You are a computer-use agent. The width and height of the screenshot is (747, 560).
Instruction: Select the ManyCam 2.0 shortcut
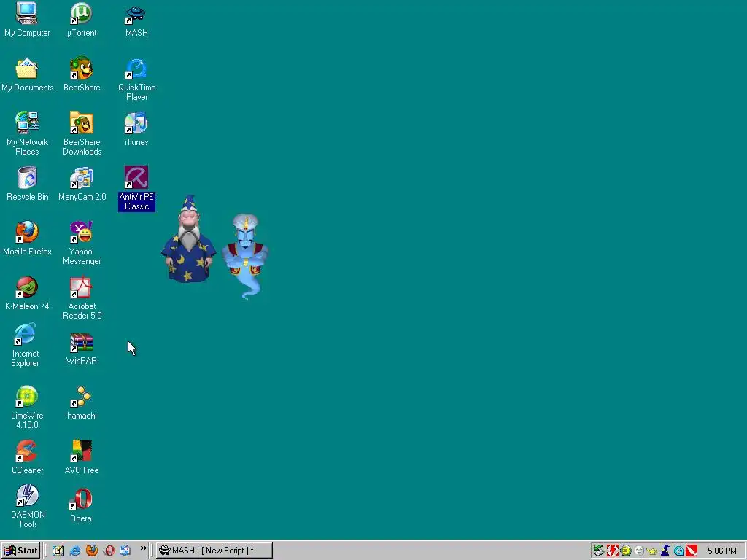pos(82,184)
